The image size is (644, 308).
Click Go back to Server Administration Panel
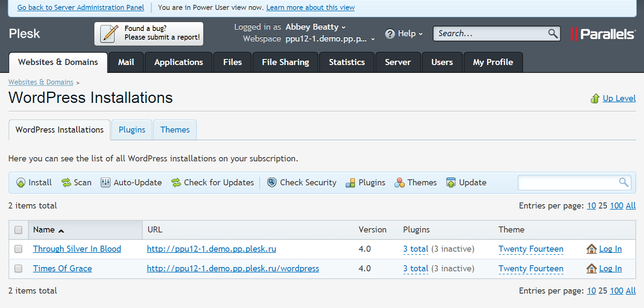tap(81, 7)
